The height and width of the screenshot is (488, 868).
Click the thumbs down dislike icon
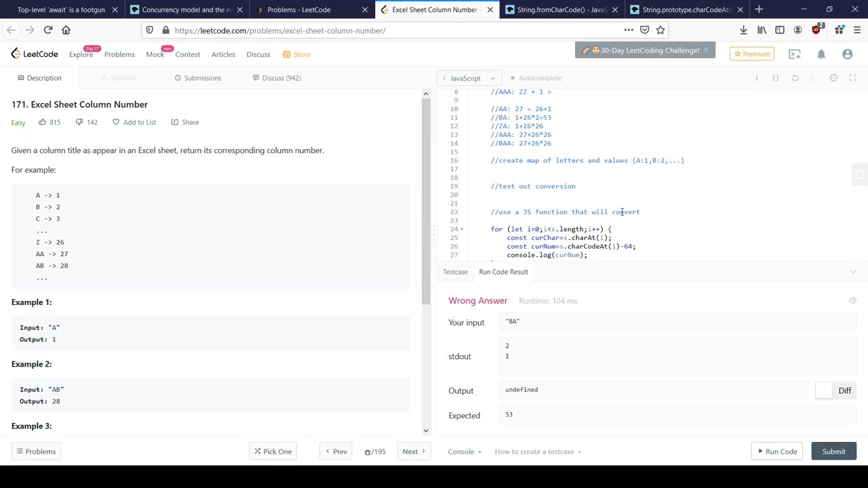pos(79,122)
